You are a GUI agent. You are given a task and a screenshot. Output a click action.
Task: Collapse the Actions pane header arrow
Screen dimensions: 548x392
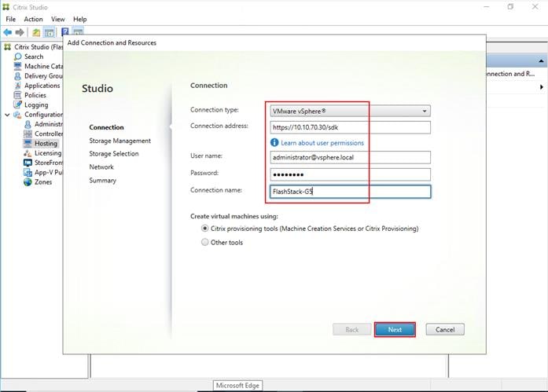click(x=541, y=61)
